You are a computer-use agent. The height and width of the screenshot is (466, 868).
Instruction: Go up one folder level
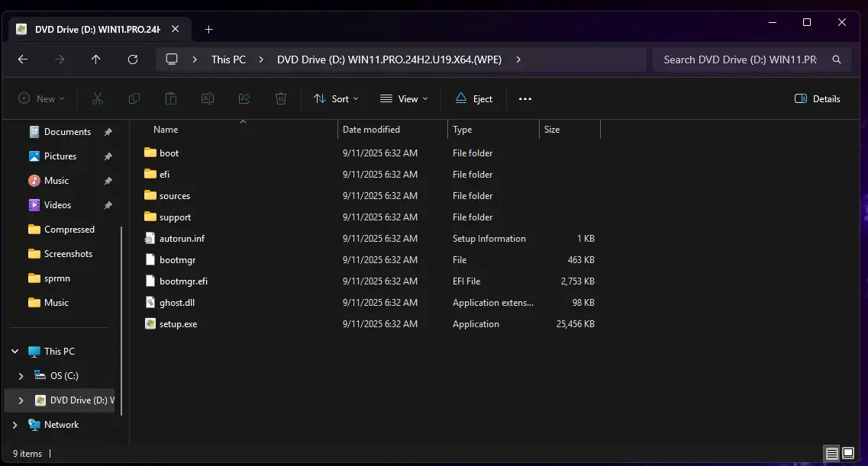[x=95, y=59]
